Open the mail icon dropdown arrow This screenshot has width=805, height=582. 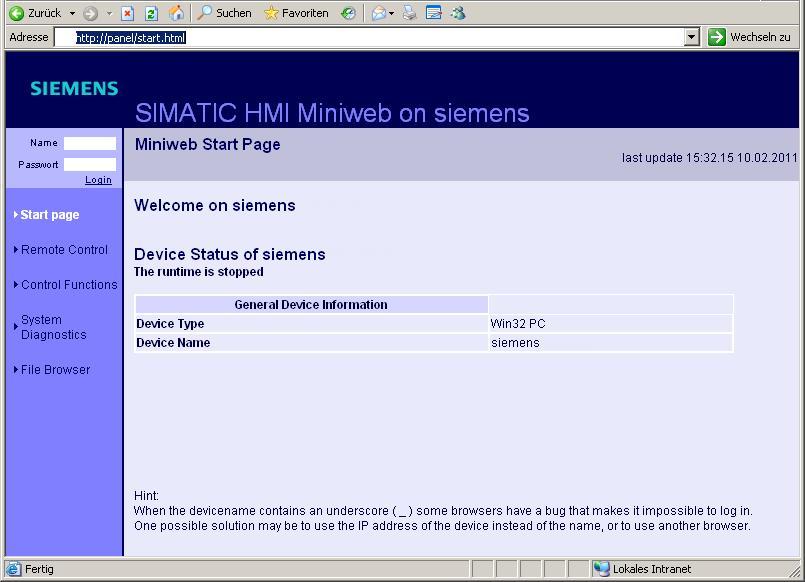point(392,13)
